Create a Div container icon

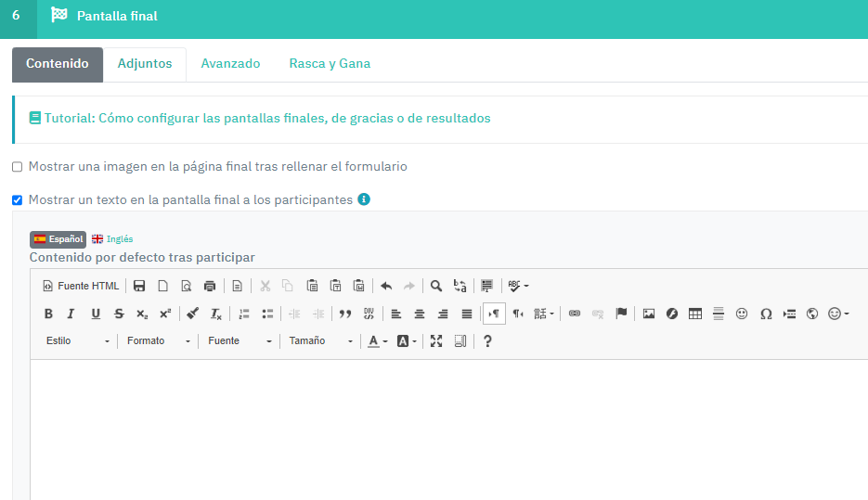[369, 314]
